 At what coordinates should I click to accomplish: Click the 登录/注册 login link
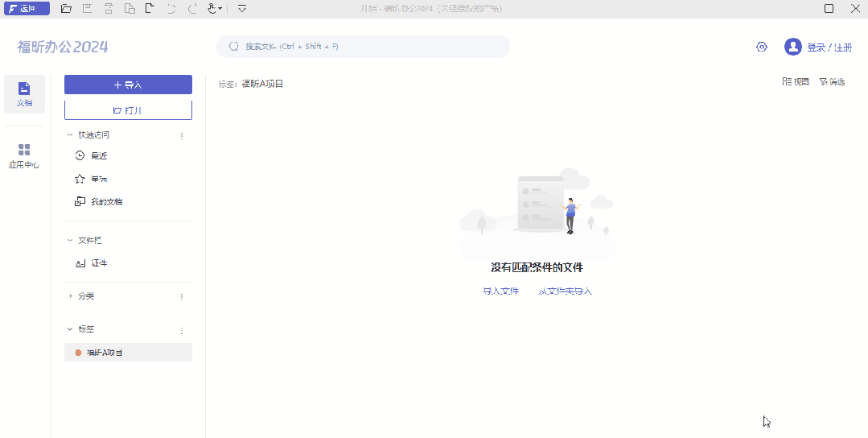point(829,48)
